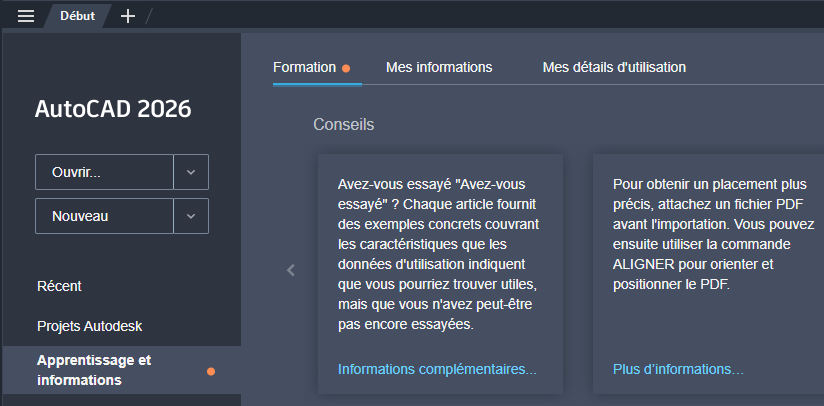Switch to Mes informations tab
824x406 pixels.
pos(439,67)
